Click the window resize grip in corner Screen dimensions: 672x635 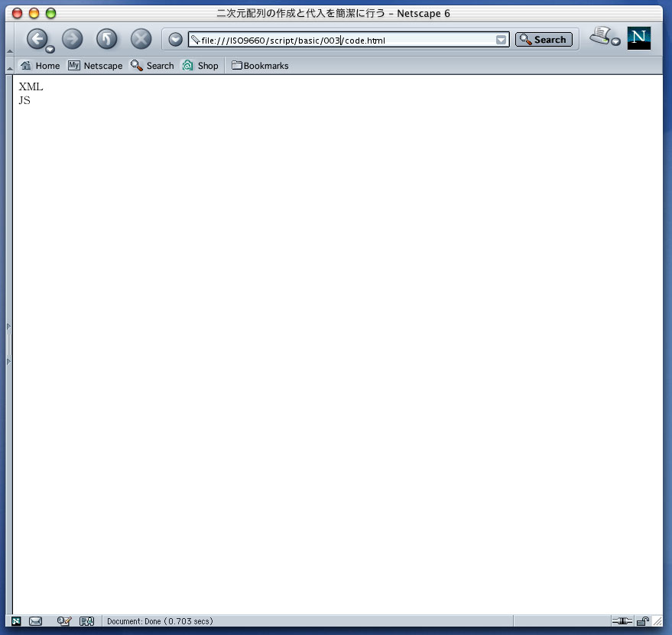[657, 621]
